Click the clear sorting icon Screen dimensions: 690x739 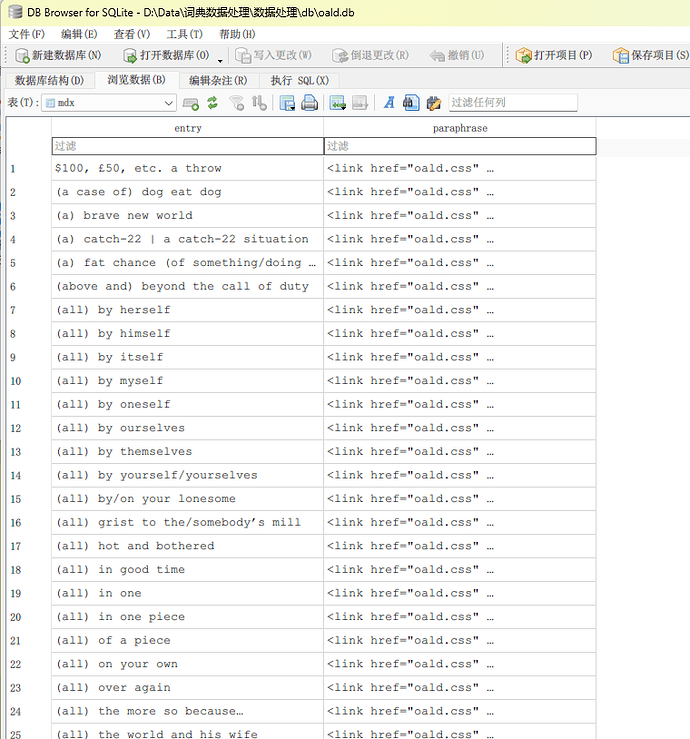[x=259, y=103]
